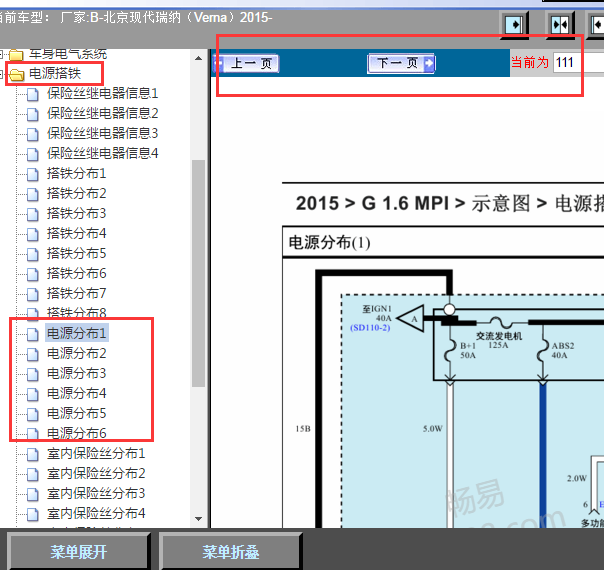Click document icon beside 搭铁分布3

pos(33,214)
